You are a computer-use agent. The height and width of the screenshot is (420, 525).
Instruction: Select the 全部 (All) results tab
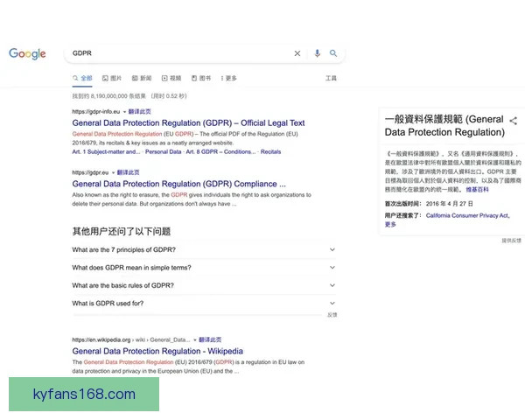(x=82, y=78)
